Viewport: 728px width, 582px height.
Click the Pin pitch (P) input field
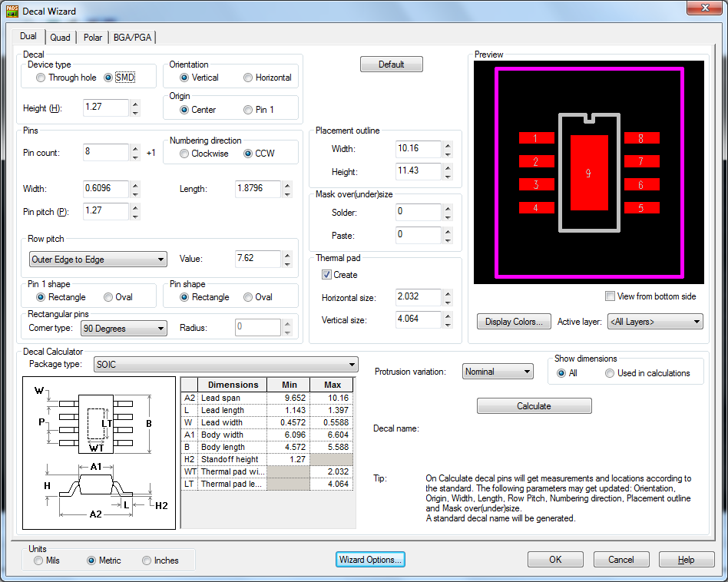pos(106,211)
